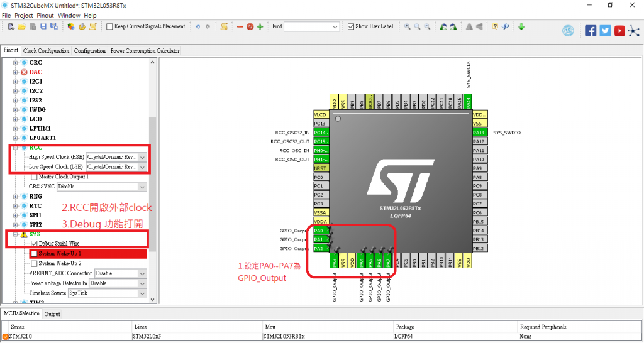Click the gear Generate Code icon
The width and height of the screenshot is (644, 343).
[x=82, y=26]
